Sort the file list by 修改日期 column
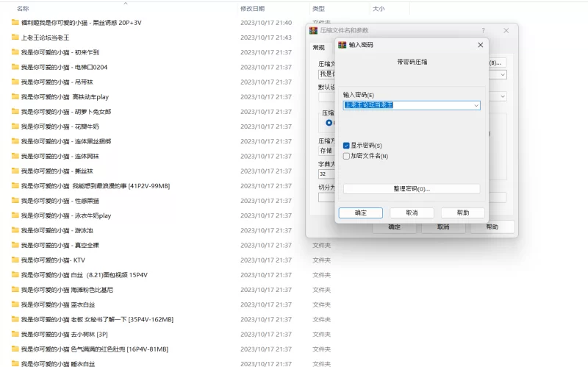The width and height of the screenshot is (588, 367). click(253, 9)
